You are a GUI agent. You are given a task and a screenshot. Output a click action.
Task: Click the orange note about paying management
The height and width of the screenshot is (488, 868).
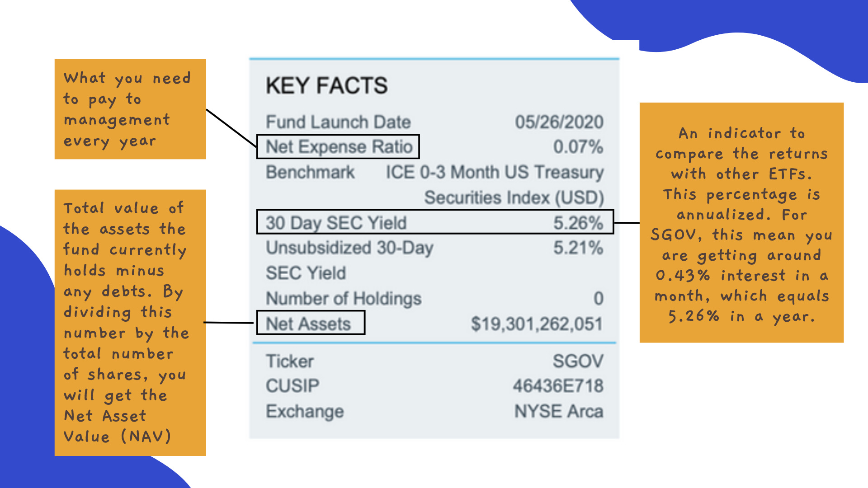point(130,109)
